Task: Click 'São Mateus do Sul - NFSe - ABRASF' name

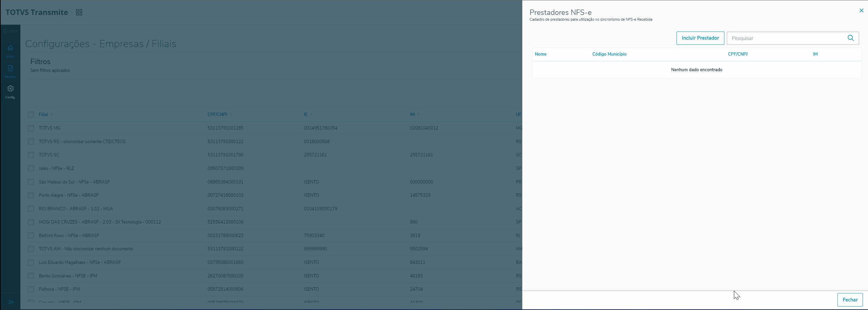Action: [74, 182]
